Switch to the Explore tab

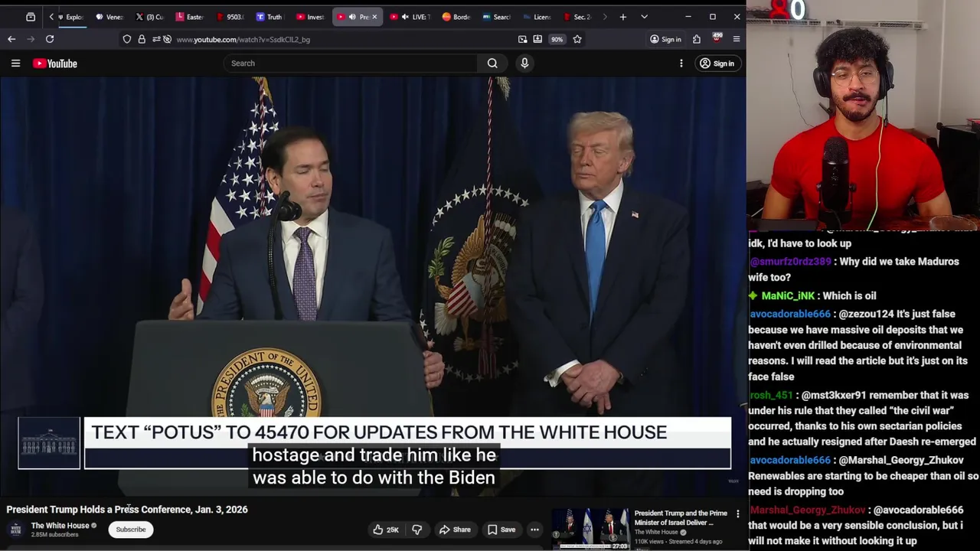click(71, 17)
